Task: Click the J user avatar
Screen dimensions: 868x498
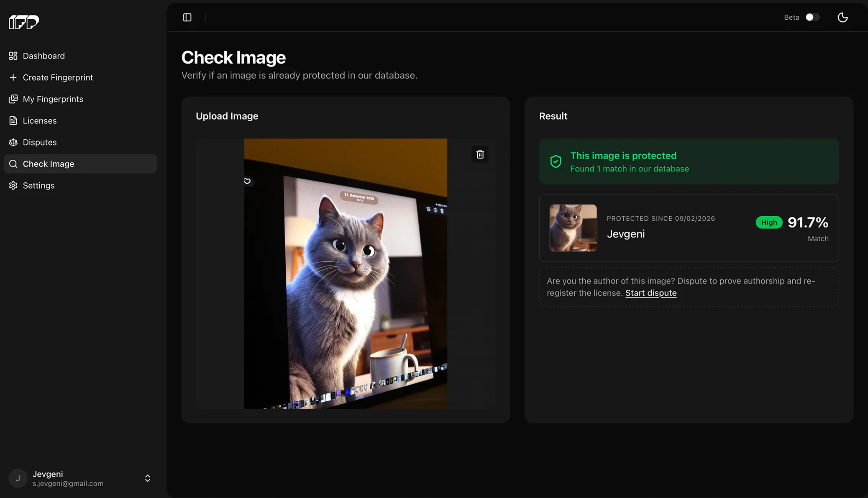Action: [x=18, y=478]
